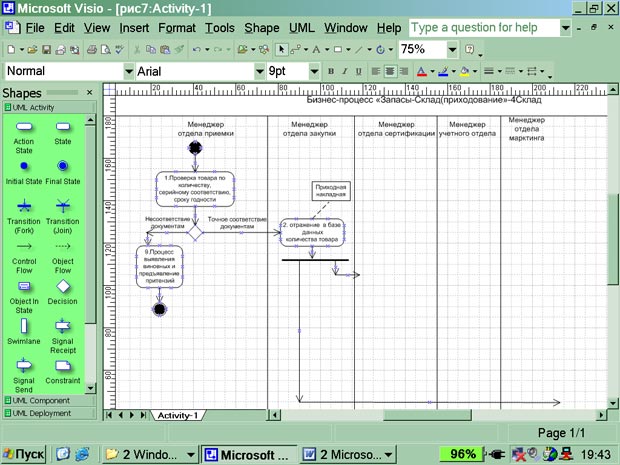The image size is (620, 465).
Task: Select the Pointer tool
Action: pos(282,50)
